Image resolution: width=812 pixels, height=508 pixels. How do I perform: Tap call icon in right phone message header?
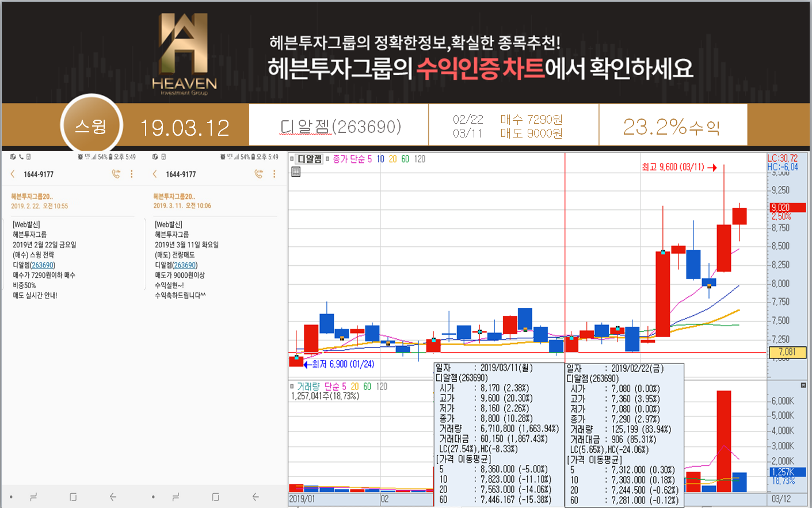point(258,174)
